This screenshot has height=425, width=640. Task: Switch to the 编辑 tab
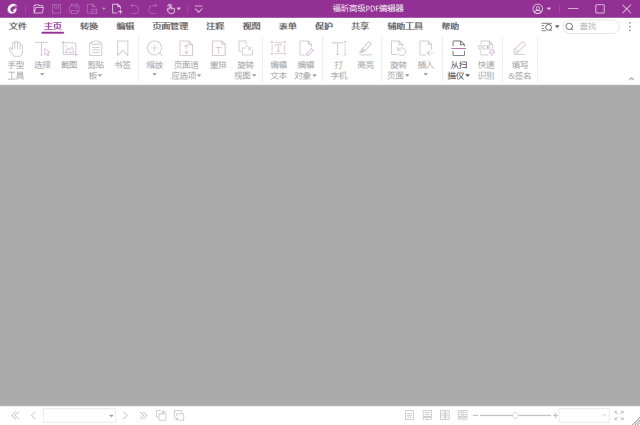click(x=125, y=26)
